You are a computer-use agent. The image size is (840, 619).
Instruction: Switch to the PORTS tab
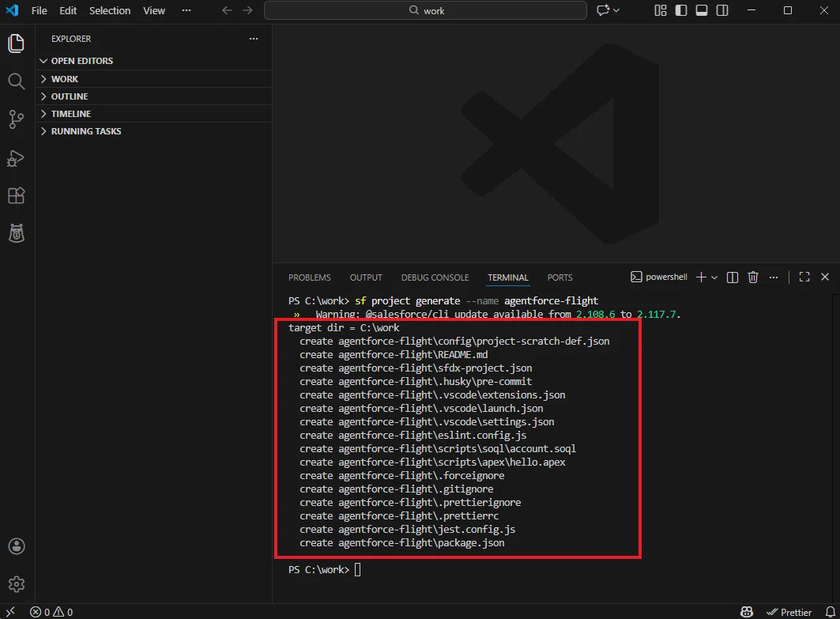click(559, 277)
